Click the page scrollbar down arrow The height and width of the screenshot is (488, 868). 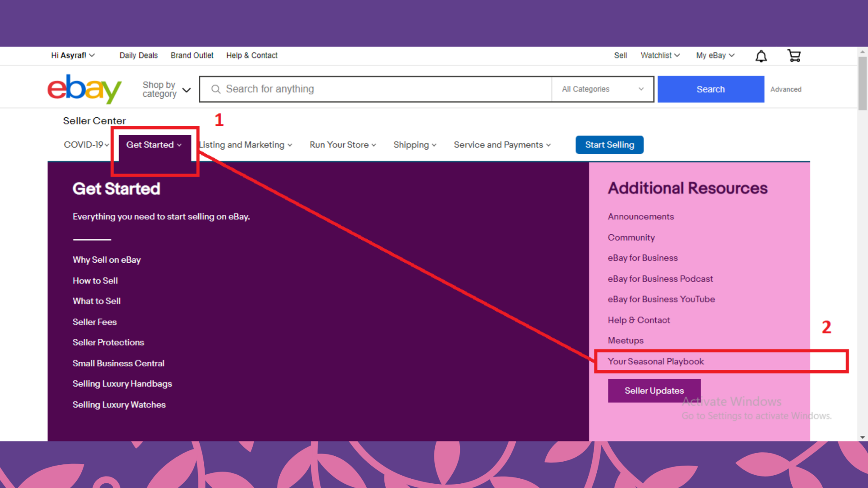pyautogui.click(x=862, y=437)
